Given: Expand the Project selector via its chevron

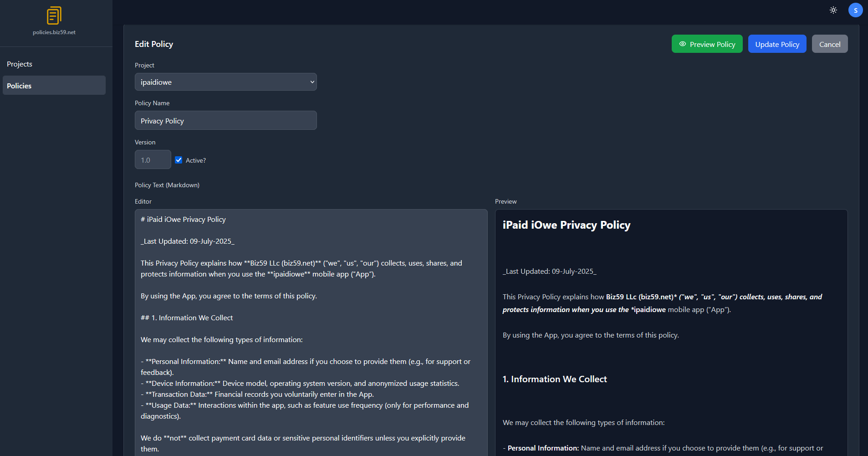Looking at the screenshot, I should 311,82.
